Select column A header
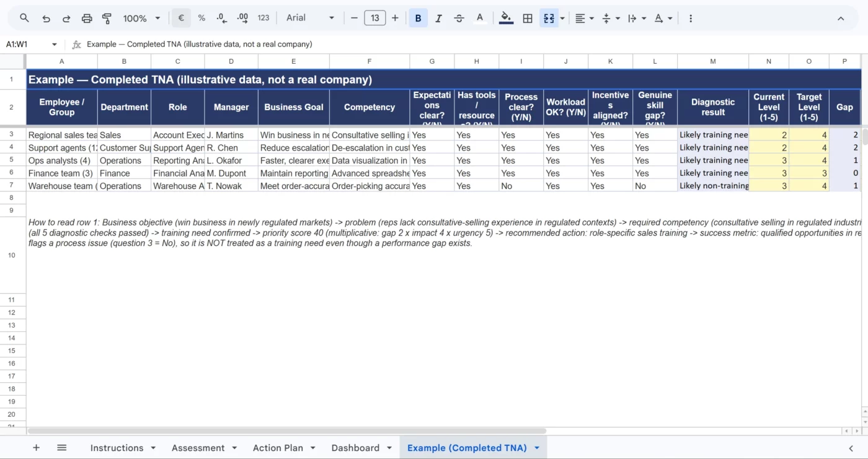The image size is (868, 459). tap(61, 61)
